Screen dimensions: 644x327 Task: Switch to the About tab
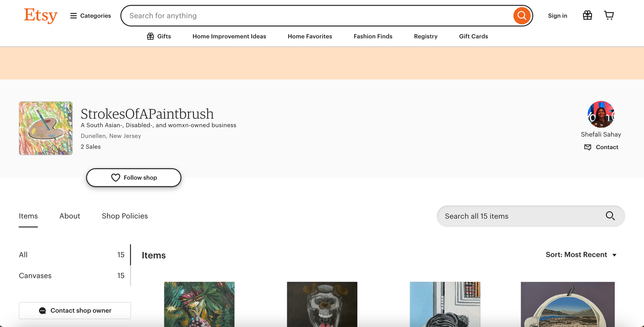click(70, 216)
